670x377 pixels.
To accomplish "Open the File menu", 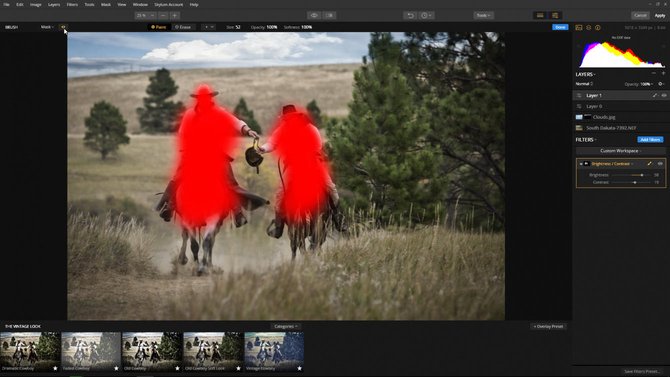I will [x=6, y=4].
